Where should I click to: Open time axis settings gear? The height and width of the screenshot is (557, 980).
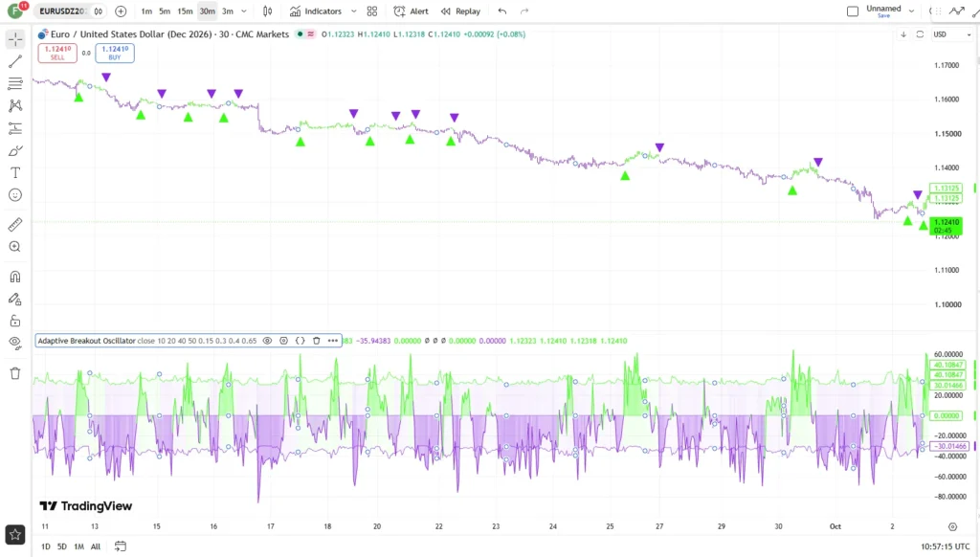click(x=952, y=527)
